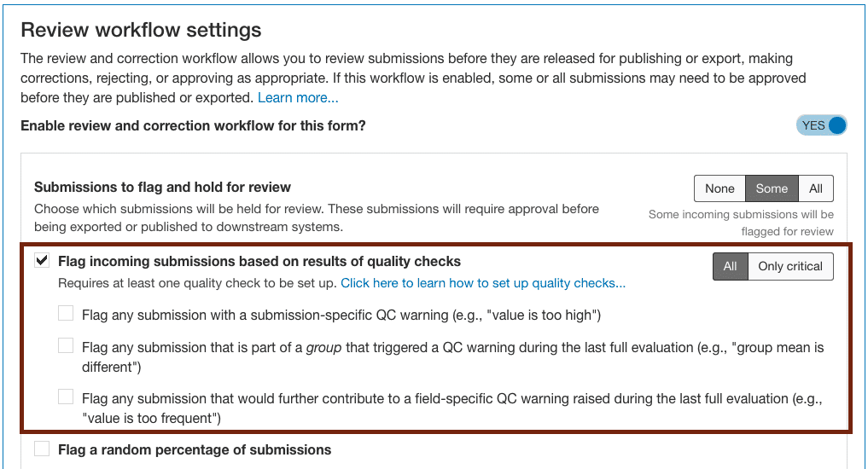This screenshot has height=469, width=868.
Task: Click the "Review workflow settings" heading
Action: pyautogui.click(x=141, y=30)
